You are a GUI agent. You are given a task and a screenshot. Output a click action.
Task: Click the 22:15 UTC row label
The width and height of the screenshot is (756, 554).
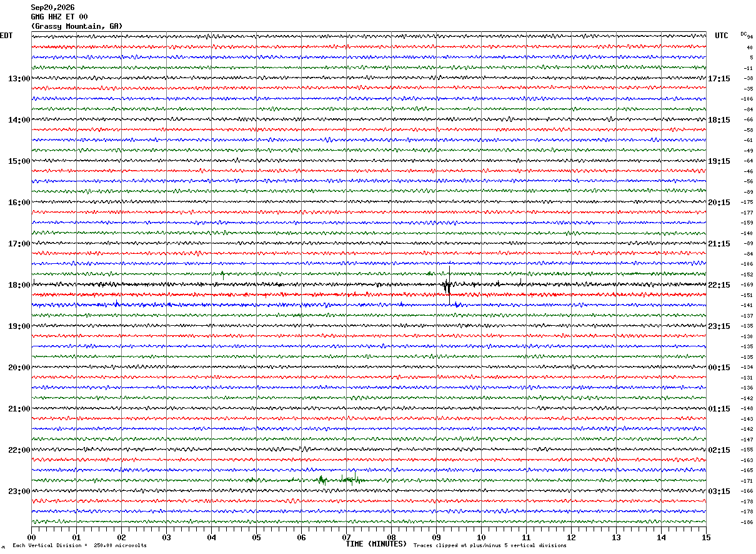click(719, 285)
